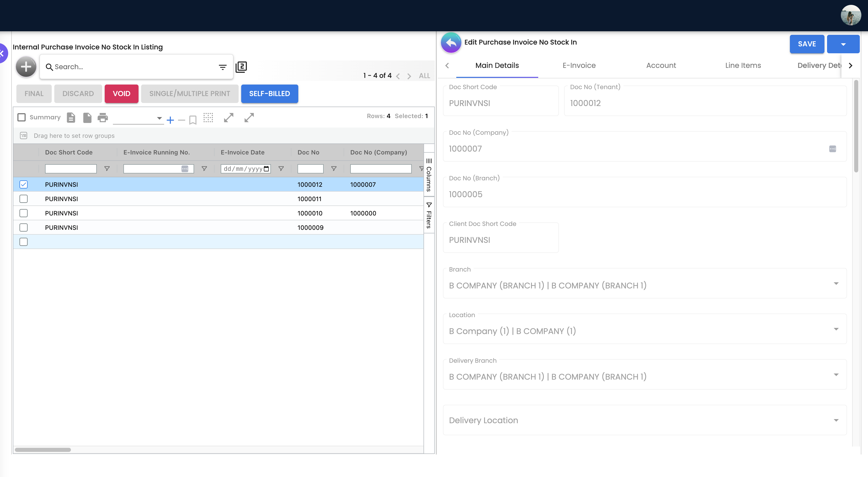Click the row groups icon beside Drag here
The width and height of the screenshot is (868, 477).
click(24, 136)
